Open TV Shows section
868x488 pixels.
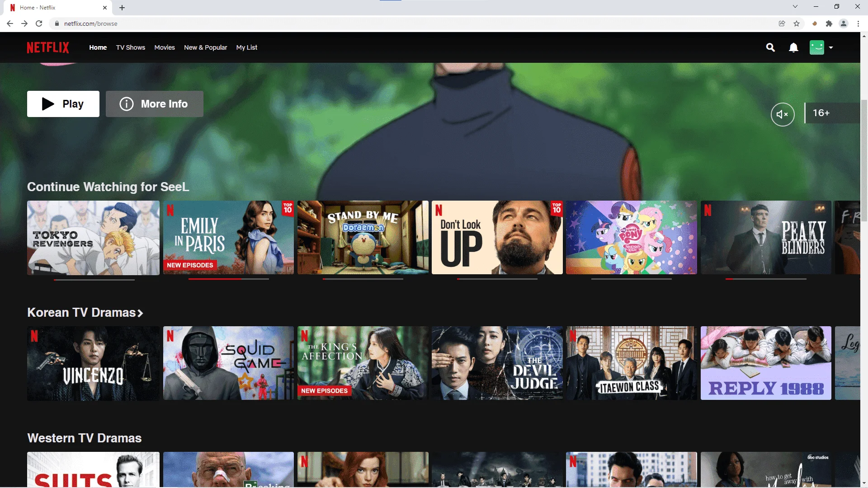point(131,47)
